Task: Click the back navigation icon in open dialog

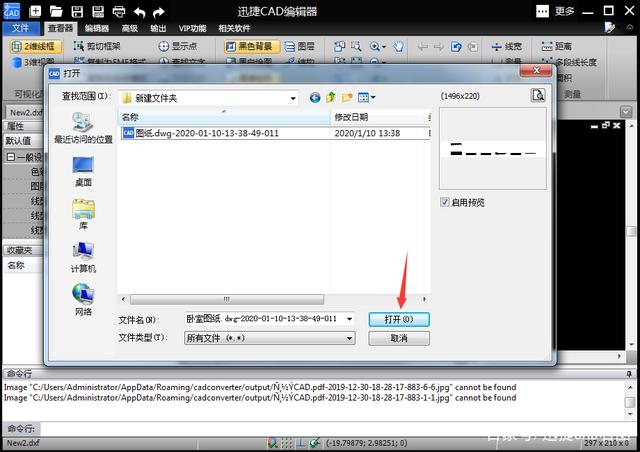Action: (315, 98)
